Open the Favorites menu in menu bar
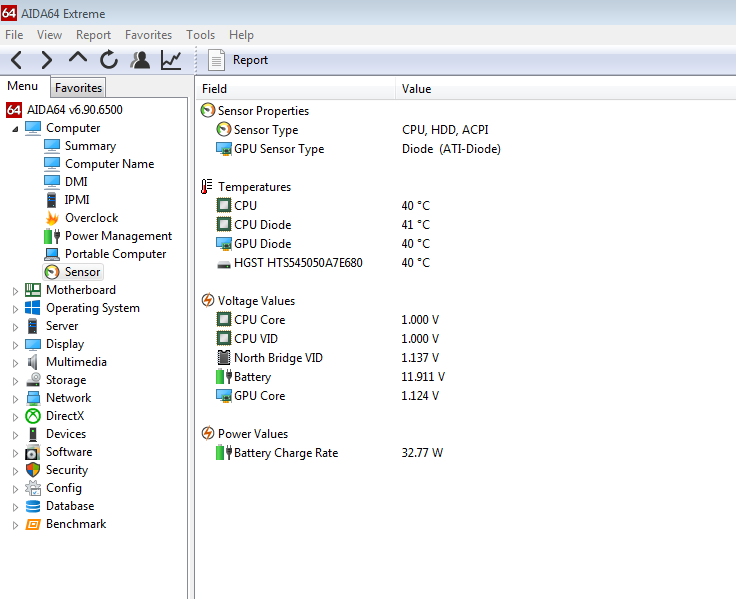 pyautogui.click(x=148, y=35)
